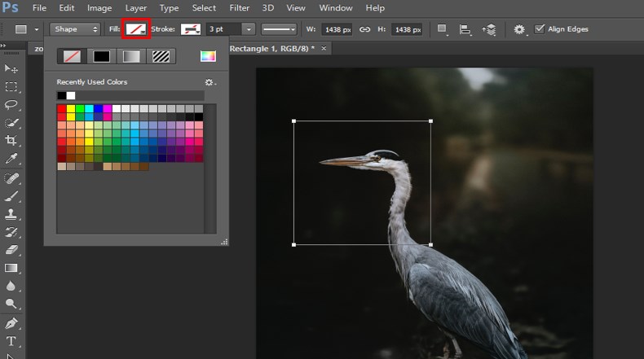Toggle the Align Edges checkbox
644x359 pixels.
[540, 29]
